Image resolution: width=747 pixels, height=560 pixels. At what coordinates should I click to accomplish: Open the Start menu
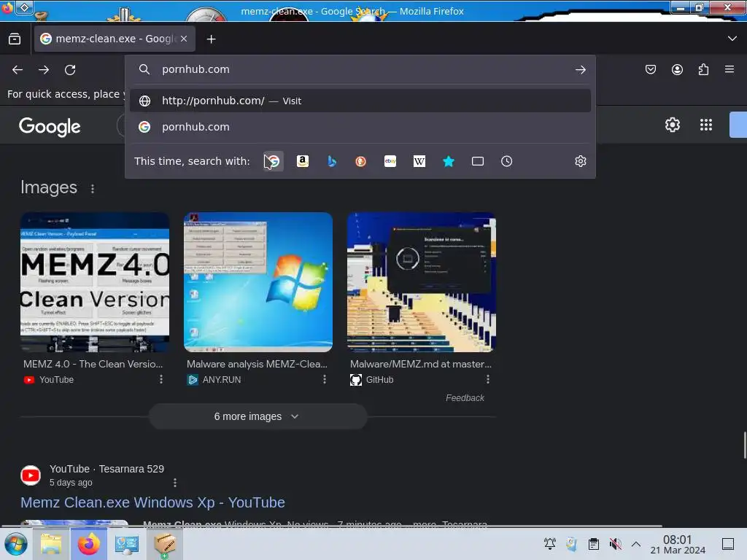[16, 544]
